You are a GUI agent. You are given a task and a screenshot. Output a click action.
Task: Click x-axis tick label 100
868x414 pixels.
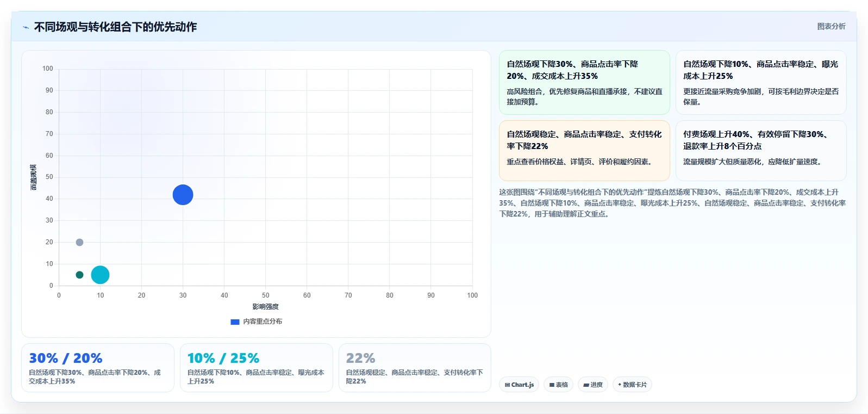[x=472, y=295]
